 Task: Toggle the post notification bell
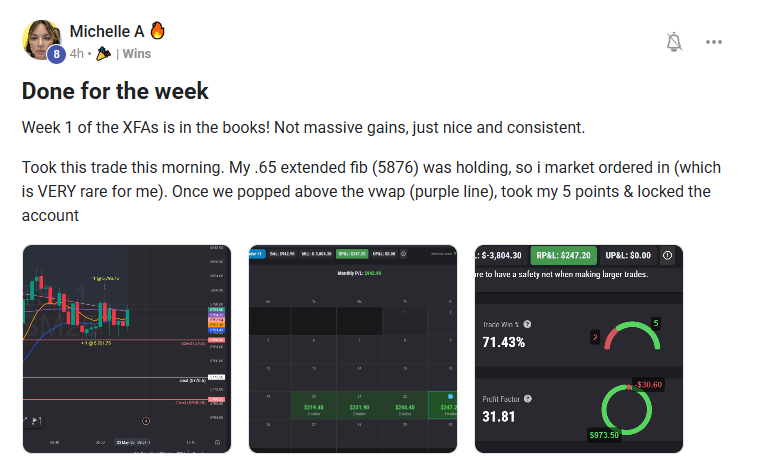tap(674, 42)
